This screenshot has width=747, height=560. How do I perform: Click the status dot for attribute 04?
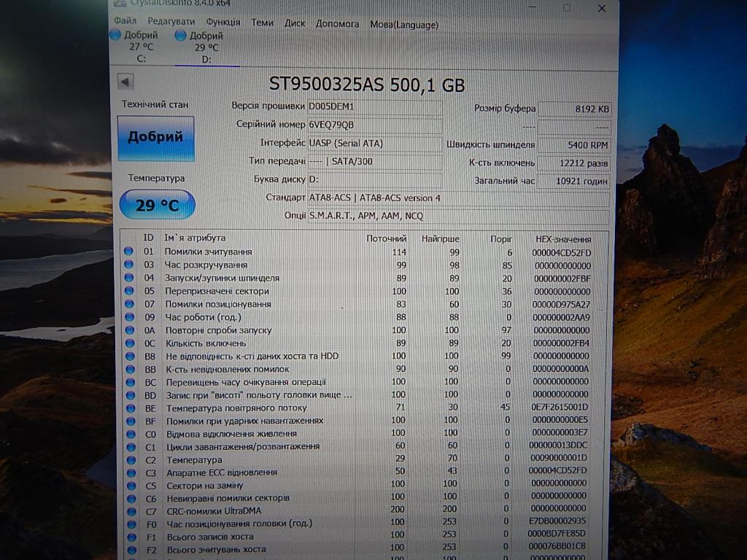(128, 277)
